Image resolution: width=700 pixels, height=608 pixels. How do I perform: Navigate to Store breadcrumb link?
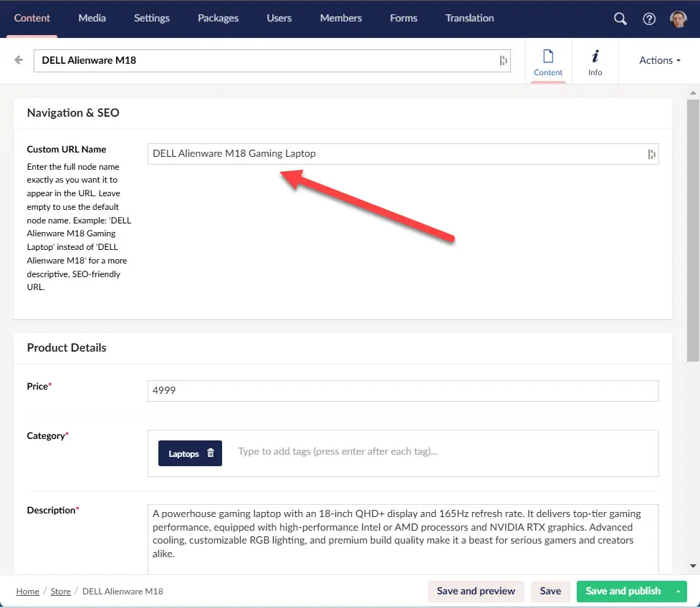pos(60,592)
